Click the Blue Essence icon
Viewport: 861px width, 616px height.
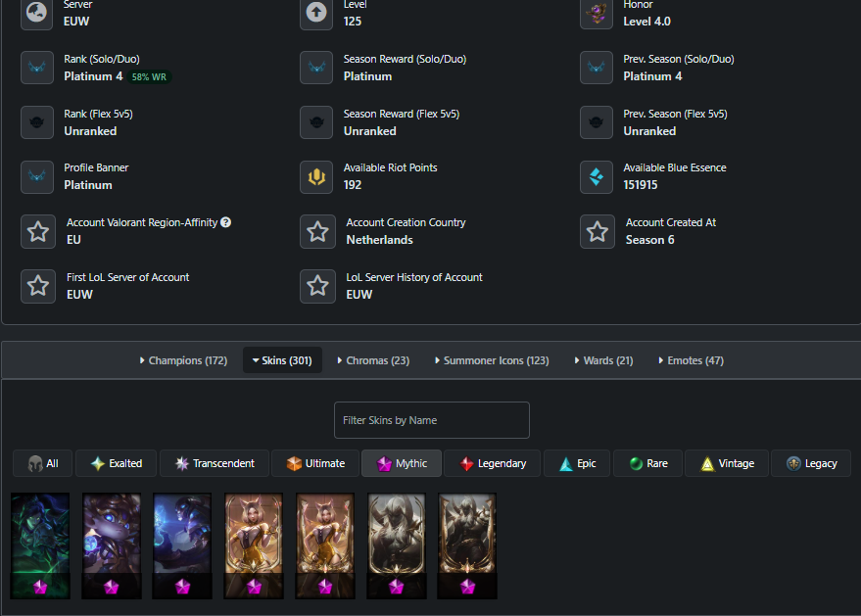pyautogui.click(x=597, y=177)
